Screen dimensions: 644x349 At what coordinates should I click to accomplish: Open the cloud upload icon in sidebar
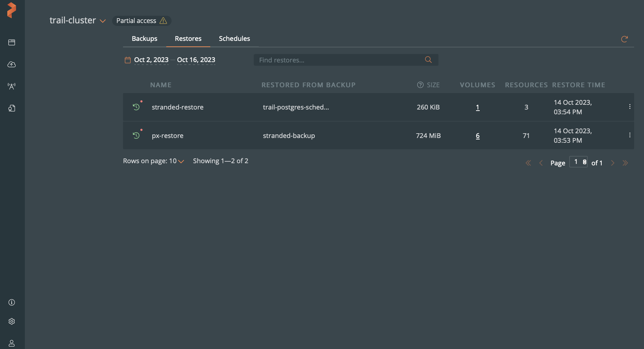tap(12, 65)
